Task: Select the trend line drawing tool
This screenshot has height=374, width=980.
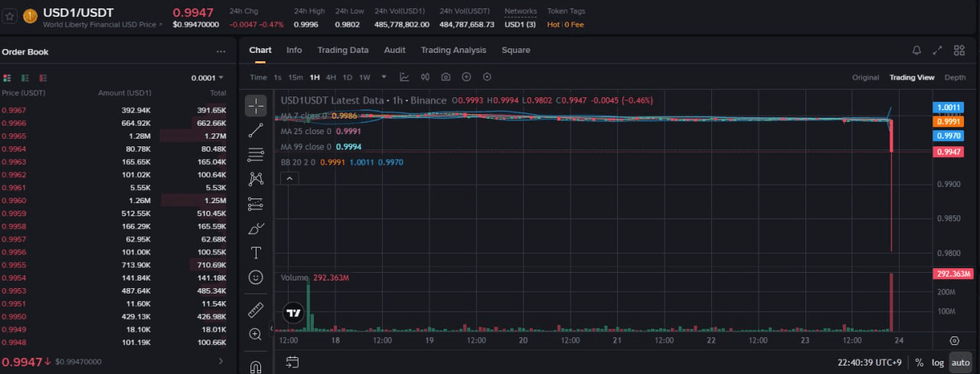Action: 256,130
